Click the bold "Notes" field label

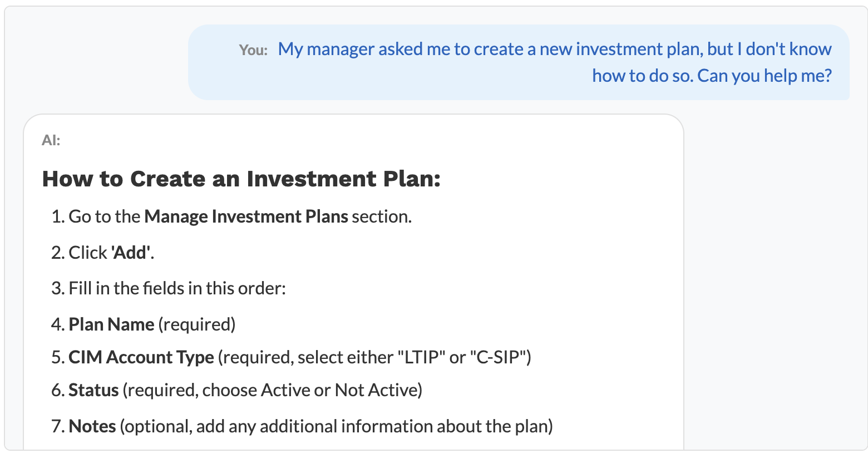(x=92, y=426)
